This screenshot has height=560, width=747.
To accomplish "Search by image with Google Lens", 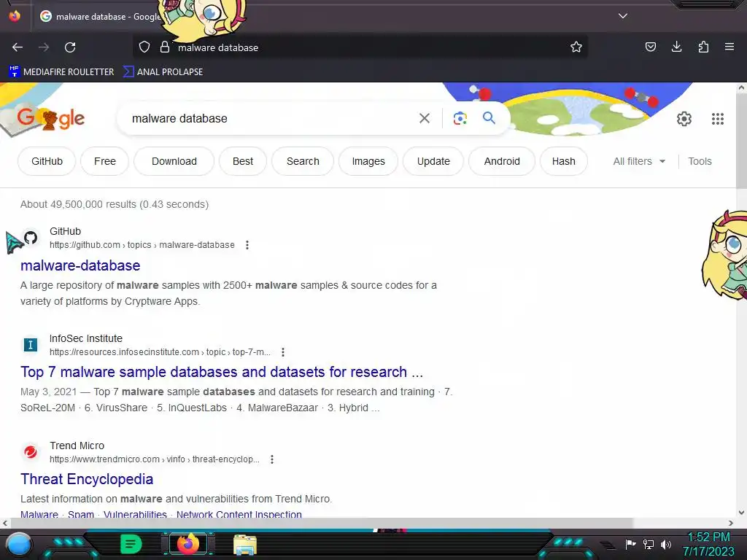I will [460, 118].
